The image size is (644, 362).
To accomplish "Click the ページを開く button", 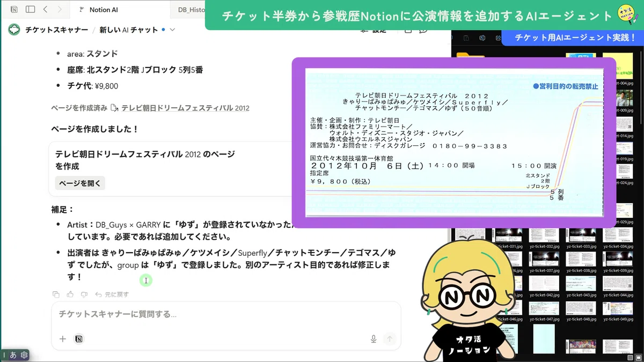I will coord(80,183).
